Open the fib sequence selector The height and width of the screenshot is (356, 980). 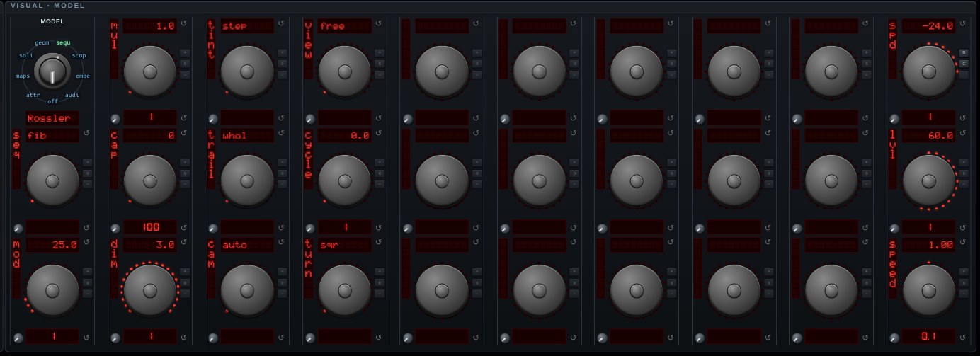coord(52,135)
